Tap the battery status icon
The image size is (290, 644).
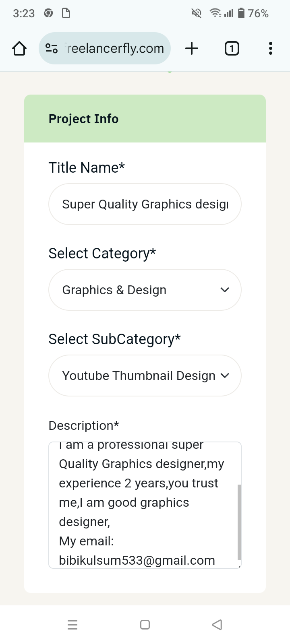click(x=241, y=13)
